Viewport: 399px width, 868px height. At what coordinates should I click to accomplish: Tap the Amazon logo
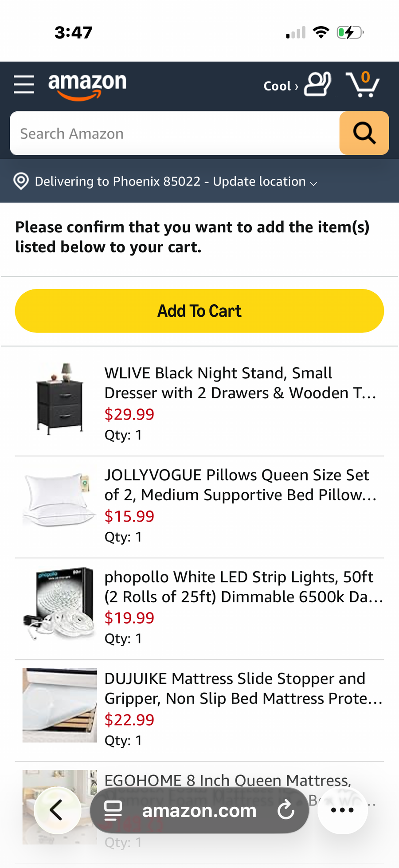click(87, 84)
